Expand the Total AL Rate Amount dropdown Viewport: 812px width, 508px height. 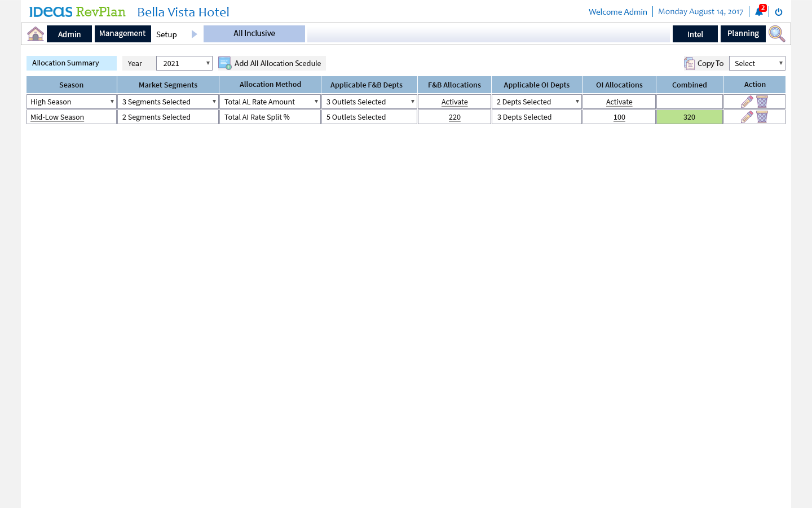point(270,102)
